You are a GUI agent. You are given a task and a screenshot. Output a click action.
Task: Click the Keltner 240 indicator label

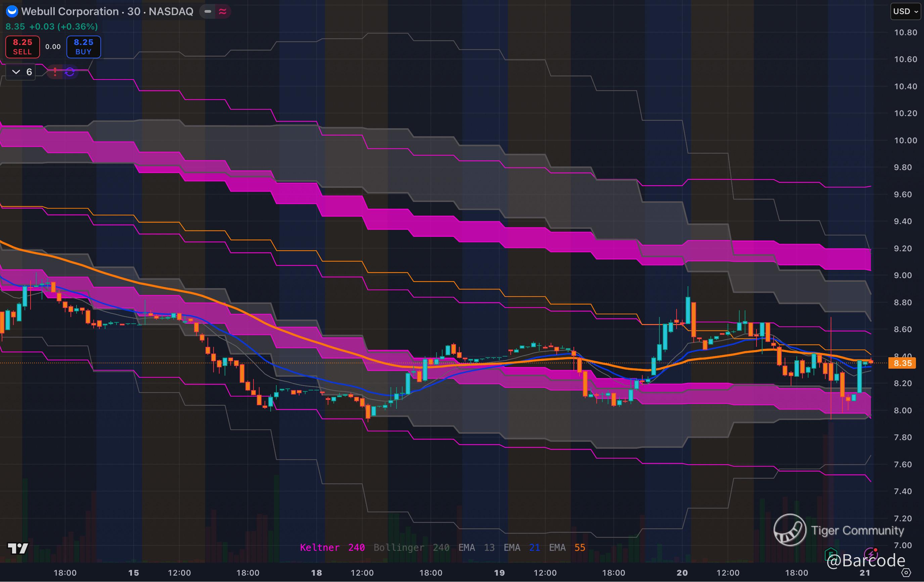coord(332,547)
